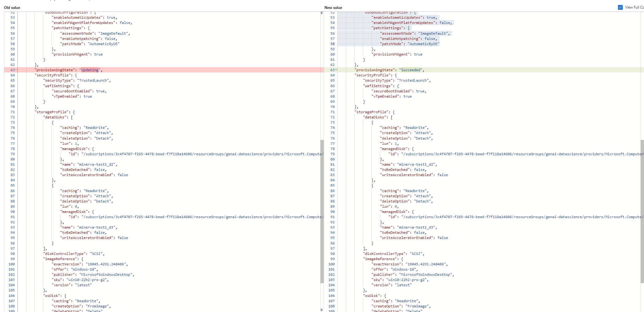Toggle the View Full Content checkbox
The height and width of the screenshot is (312, 644).
click(x=620, y=7)
